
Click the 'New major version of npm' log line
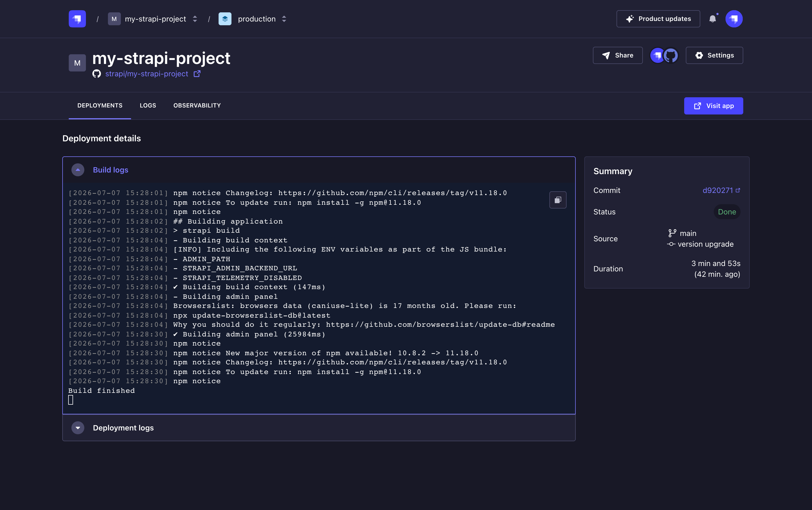tap(326, 353)
